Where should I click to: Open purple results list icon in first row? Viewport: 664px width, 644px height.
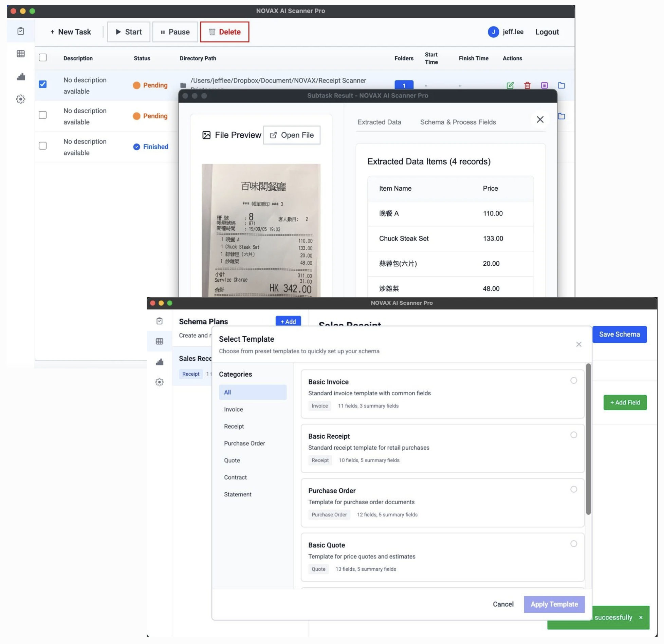click(x=544, y=86)
